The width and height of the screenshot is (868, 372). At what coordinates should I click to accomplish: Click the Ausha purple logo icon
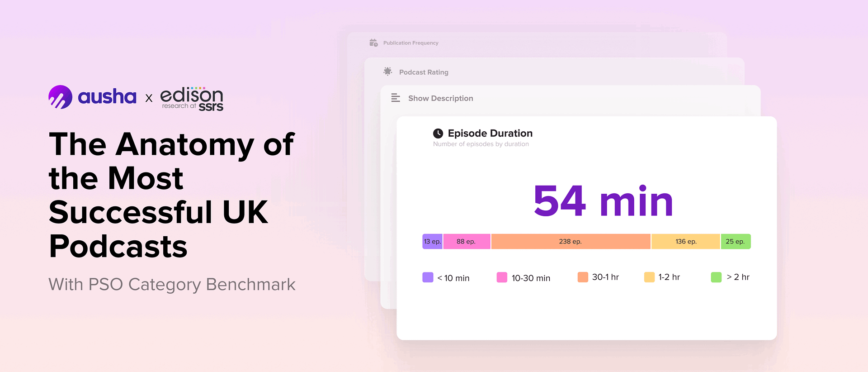60,97
